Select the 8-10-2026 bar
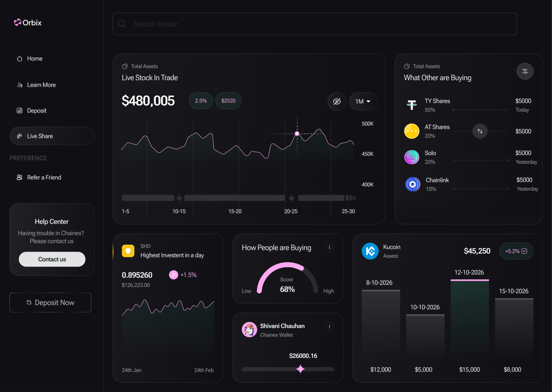Image resolution: width=552 pixels, height=392 pixels. point(381,323)
